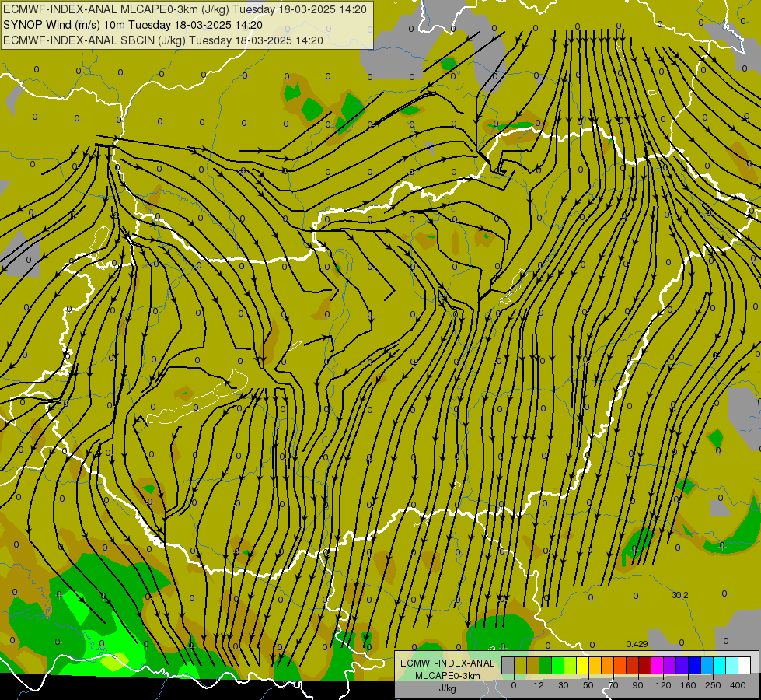The width and height of the screenshot is (761, 700).
Task: Select the magenta legend swatch
Action: click(658, 665)
